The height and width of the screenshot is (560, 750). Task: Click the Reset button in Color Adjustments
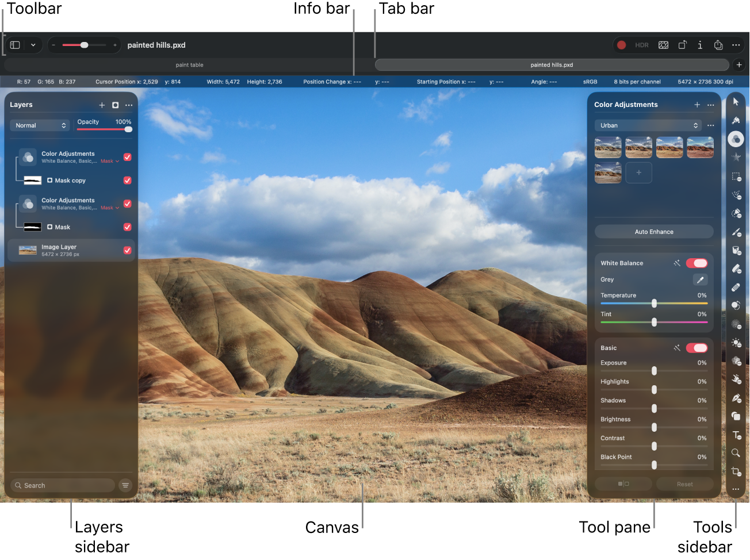click(684, 484)
